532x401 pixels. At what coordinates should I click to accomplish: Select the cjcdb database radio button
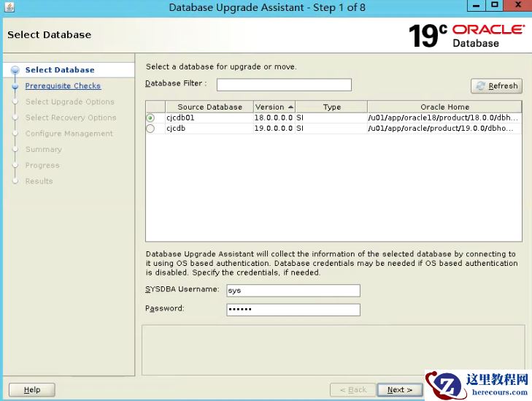coord(150,129)
